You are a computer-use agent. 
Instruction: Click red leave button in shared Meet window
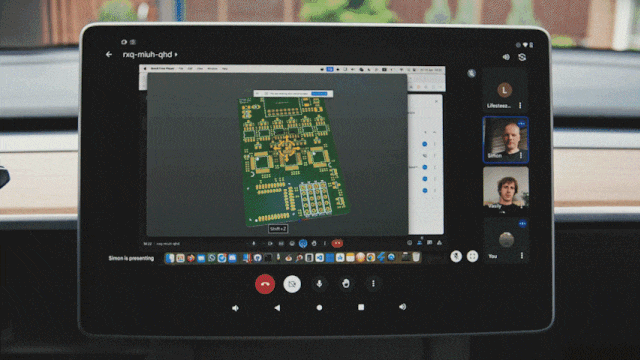(x=337, y=243)
